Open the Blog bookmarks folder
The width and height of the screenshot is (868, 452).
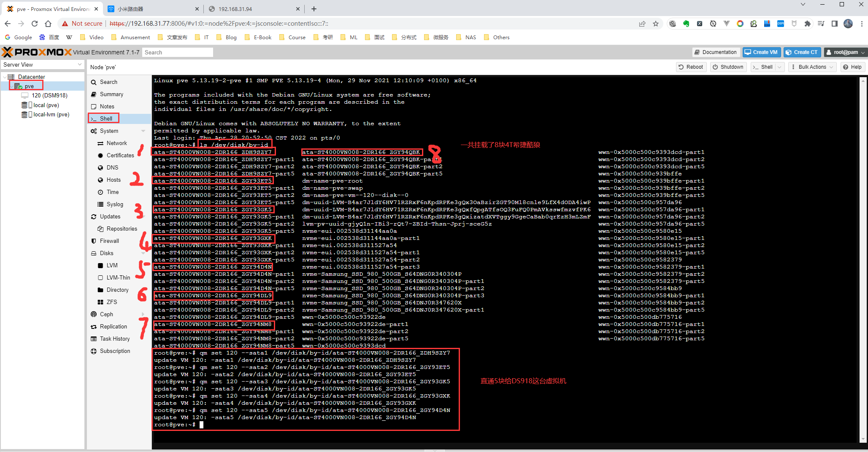(x=227, y=37)
